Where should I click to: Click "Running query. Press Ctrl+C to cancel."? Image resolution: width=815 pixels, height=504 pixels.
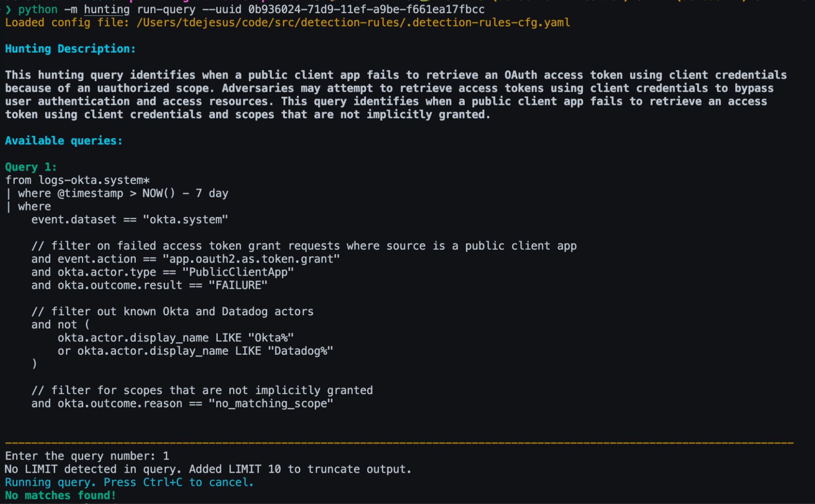129,482
